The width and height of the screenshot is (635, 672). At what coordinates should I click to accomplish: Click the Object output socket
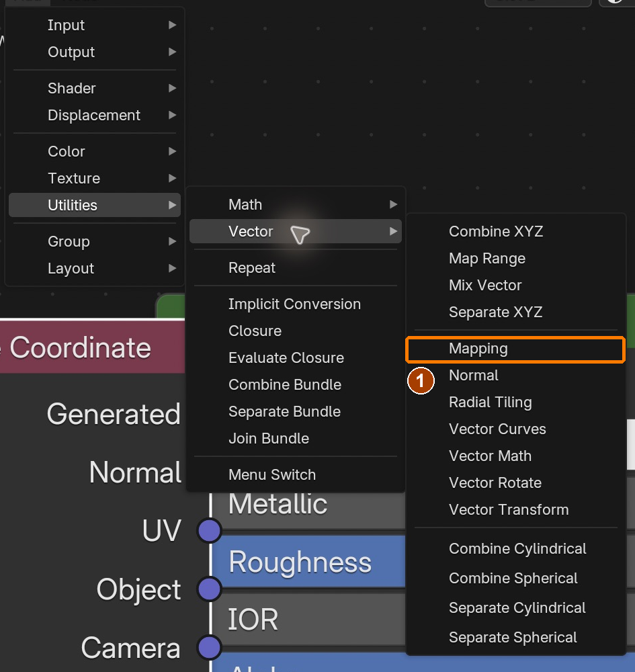click(210, 589)
